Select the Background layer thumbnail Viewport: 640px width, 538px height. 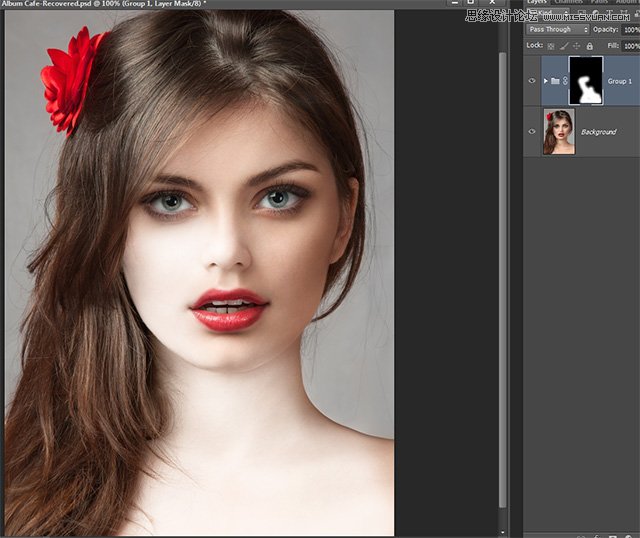[559, 131]
